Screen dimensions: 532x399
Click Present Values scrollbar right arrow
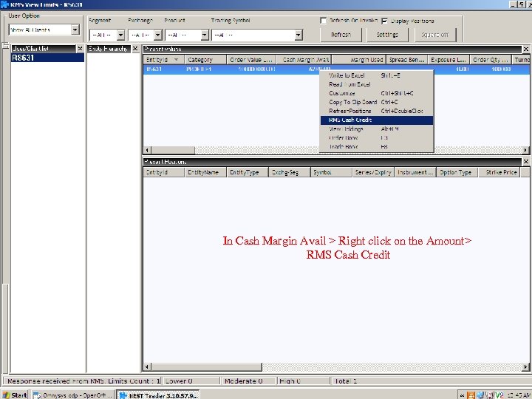click(525, 150)
